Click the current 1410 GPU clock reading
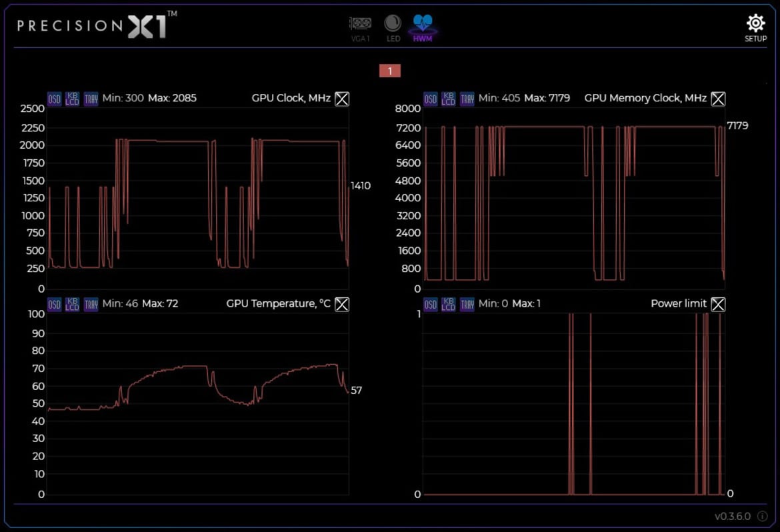Image resolution: width=780 pixels, height=532 pixels. tap(360, 185)
